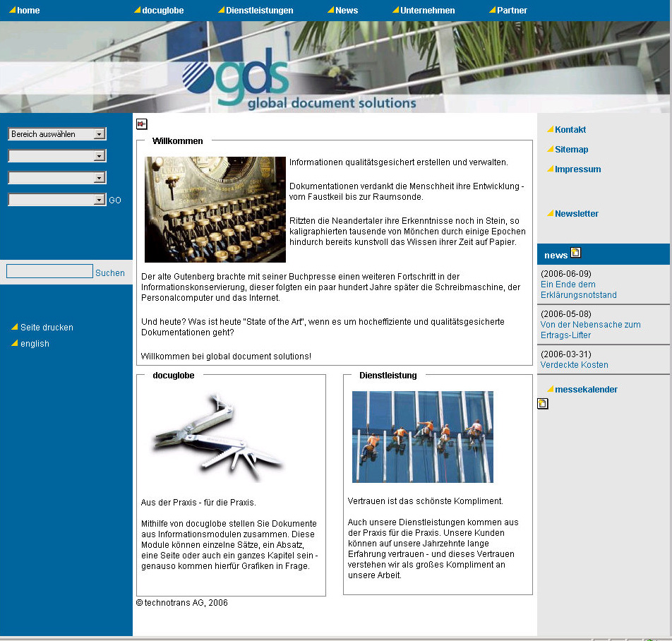
Task: Click inside the search input field
Action: point(49,270)
